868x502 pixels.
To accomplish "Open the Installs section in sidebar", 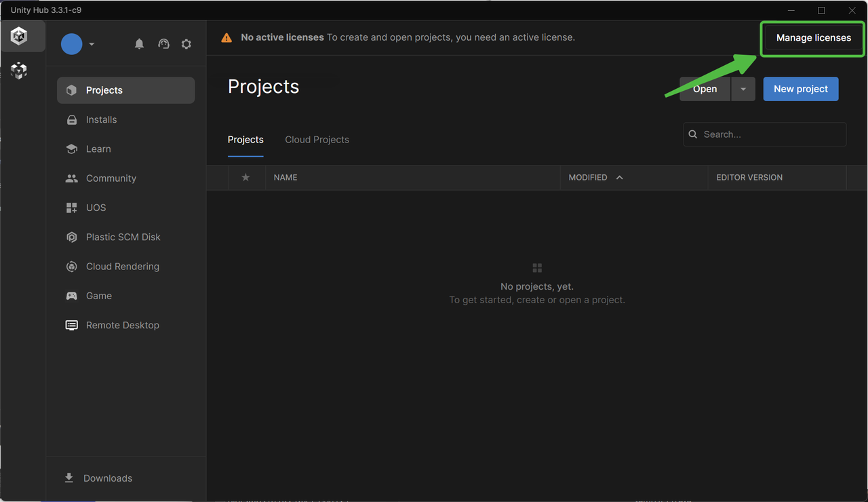I will coord(102,119).
